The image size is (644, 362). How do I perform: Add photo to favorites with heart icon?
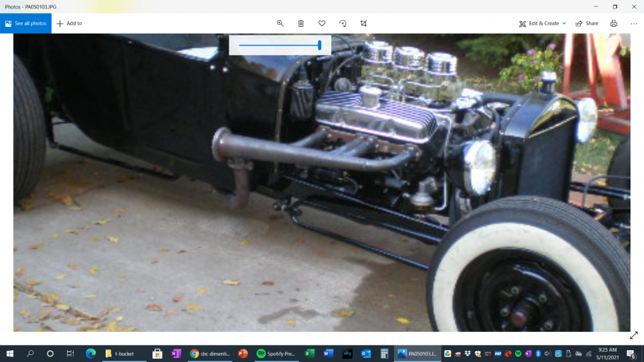pos(322,24)
